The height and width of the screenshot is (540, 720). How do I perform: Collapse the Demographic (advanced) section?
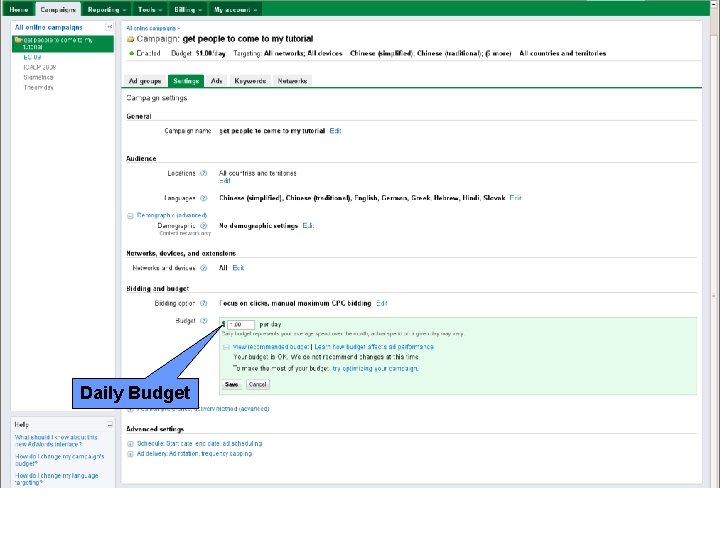tap(130, 216)
